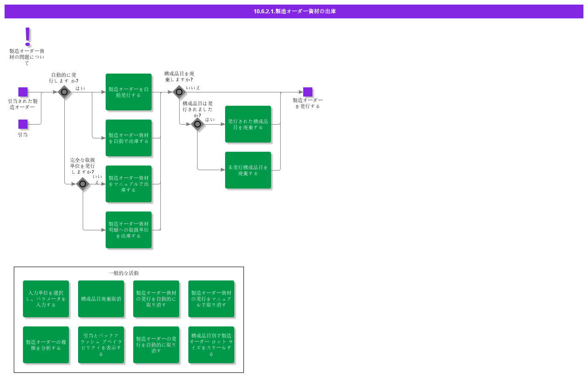Image resolution: width=588 pixels, height=377 pixels.
Task: Open the 構成品目廃棄取消 activity box
Action: coord(101,299)
